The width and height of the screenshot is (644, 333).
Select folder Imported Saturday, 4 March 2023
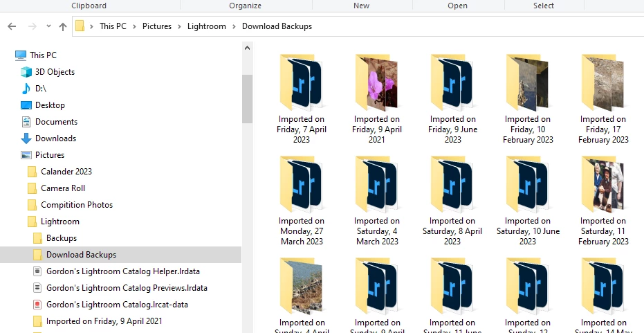[376, 201]
